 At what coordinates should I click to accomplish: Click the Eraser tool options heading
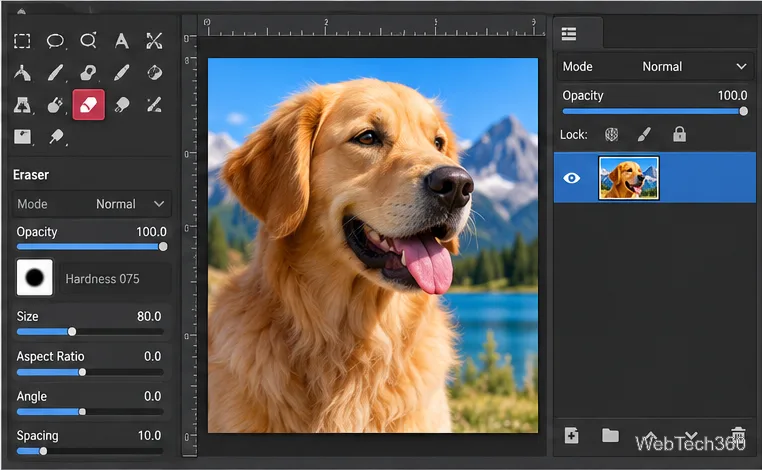pyautogui.click(x=31, y=175)
